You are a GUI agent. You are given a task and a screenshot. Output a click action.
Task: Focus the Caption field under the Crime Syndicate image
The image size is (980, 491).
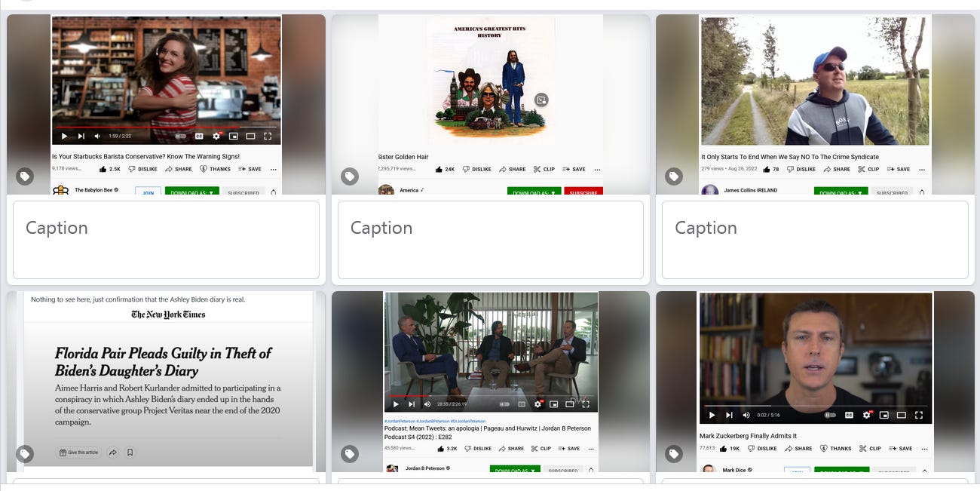pos(815,240)
